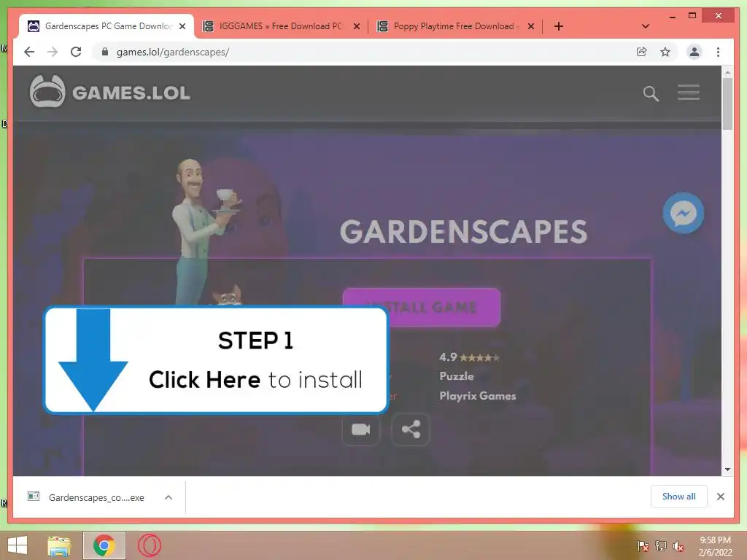This screenshot has height=560, width=747.
Task: Click the muted volume tray icon
Action: tap(678, 546)
